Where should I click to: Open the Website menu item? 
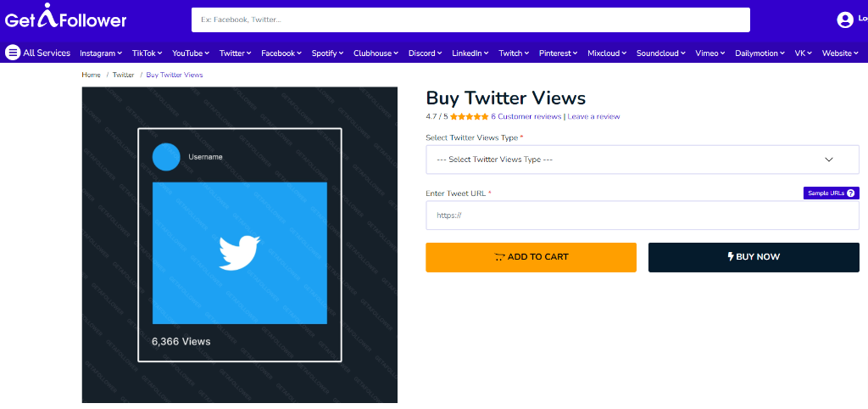tap(840, 53)
